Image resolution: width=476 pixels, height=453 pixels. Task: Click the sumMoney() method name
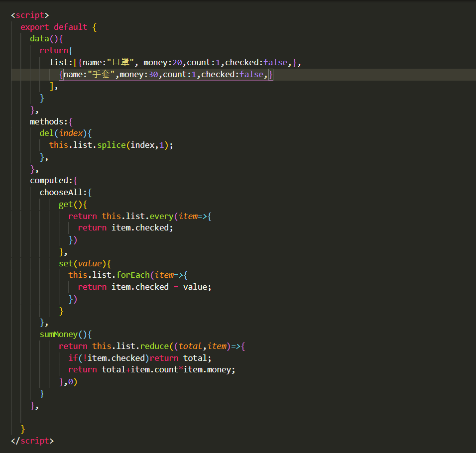tap(59, 335)
